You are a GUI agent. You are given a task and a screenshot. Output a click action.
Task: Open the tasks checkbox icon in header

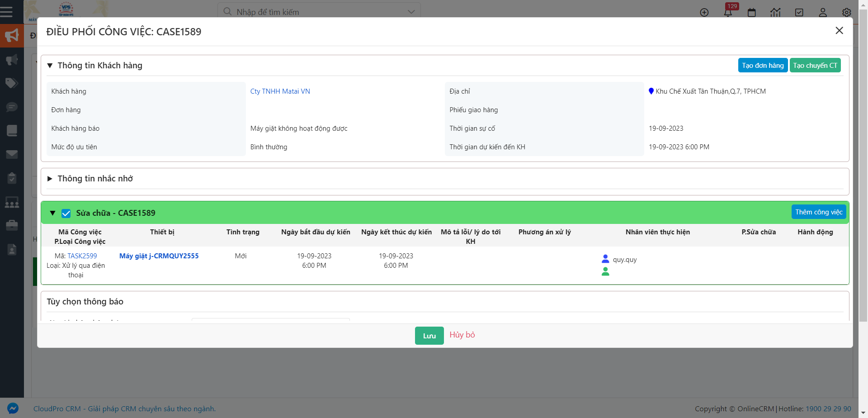tap(799, 13)
